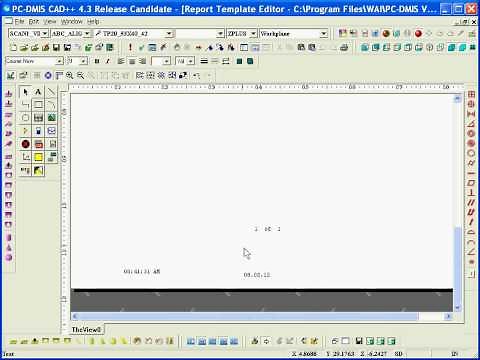
Task: Click the red sphere icon in top toolbar
Action: point(418,33)
